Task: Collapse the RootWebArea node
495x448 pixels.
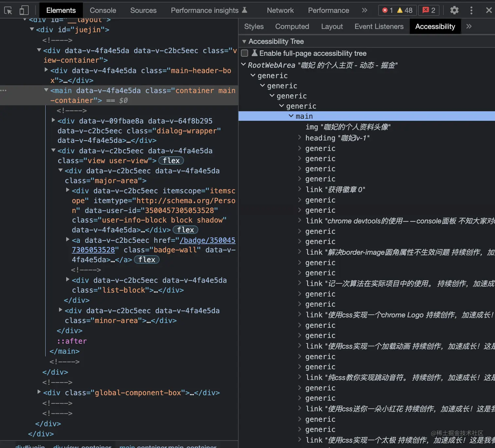Action: pyautogui.click(x=243, y=65)
